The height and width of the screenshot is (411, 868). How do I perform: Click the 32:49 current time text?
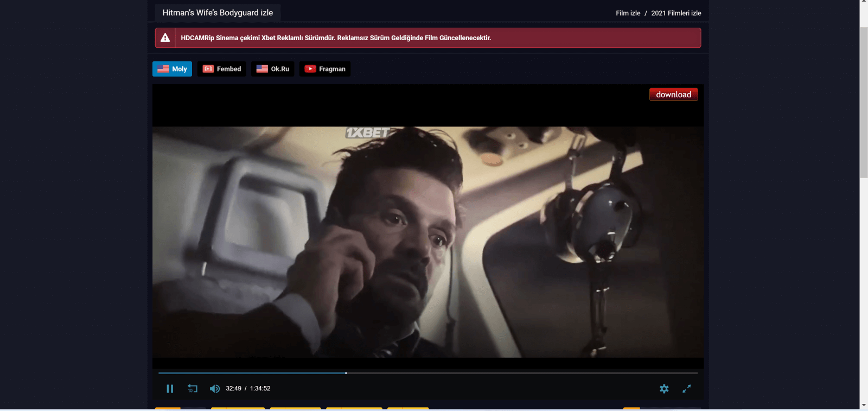point(233,389)
